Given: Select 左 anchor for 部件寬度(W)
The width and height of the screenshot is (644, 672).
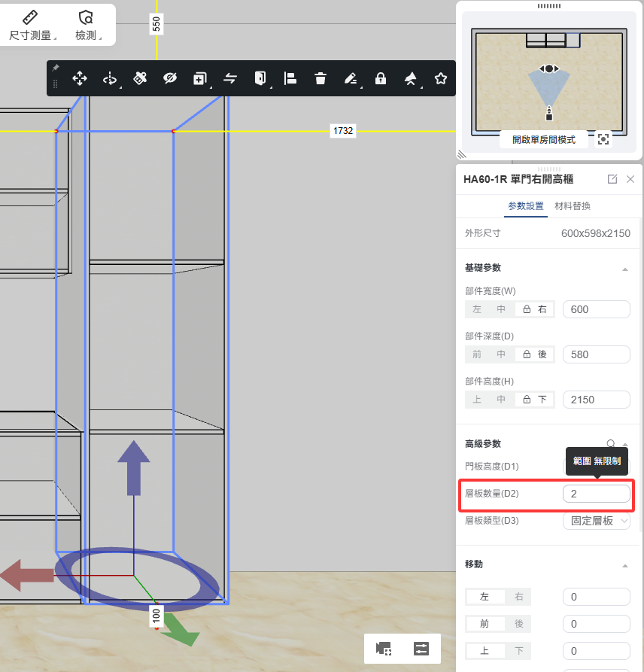Looking at the screenshot, I should click(477, 309).
